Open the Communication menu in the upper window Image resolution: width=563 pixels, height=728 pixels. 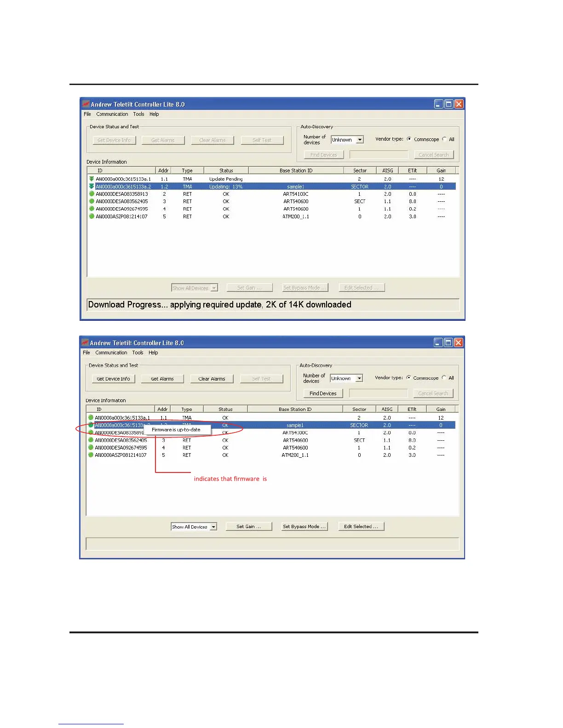click(x=112, y=114)
